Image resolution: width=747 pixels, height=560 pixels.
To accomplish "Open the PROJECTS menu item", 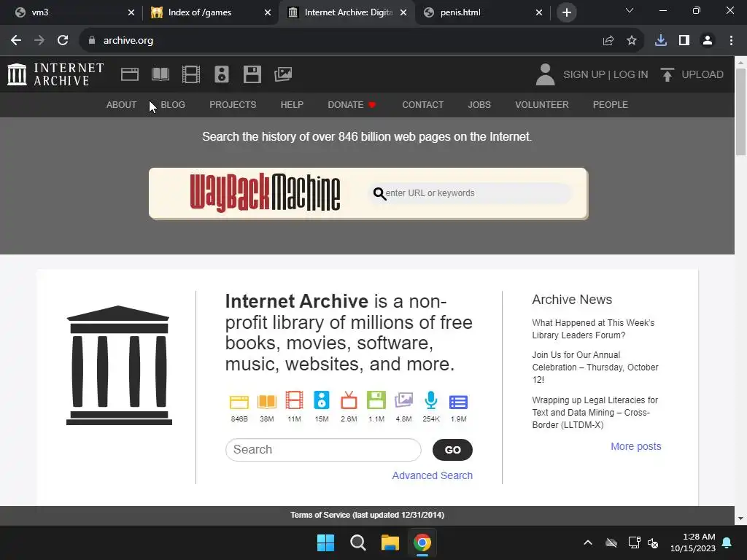I will [x=233, y=105].
